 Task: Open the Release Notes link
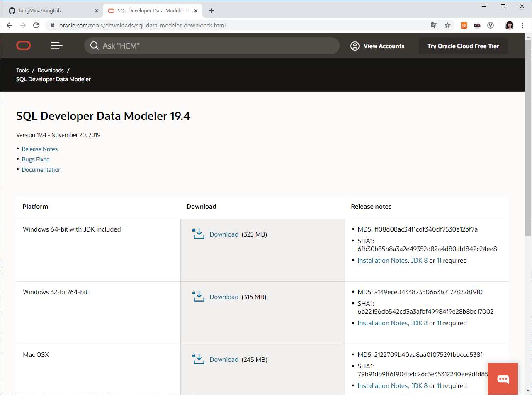pos(40,149)
